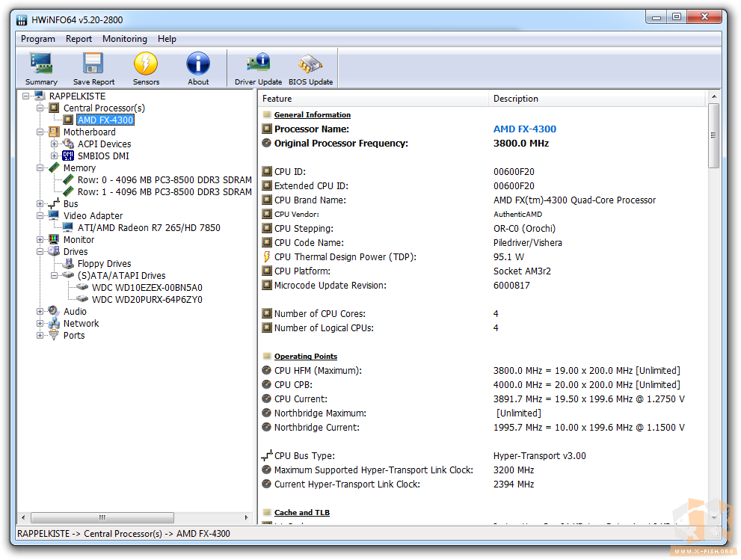
Task: Select the WDC WD10EZEX-00BN5A0 drive
Action: click(147, 287)
